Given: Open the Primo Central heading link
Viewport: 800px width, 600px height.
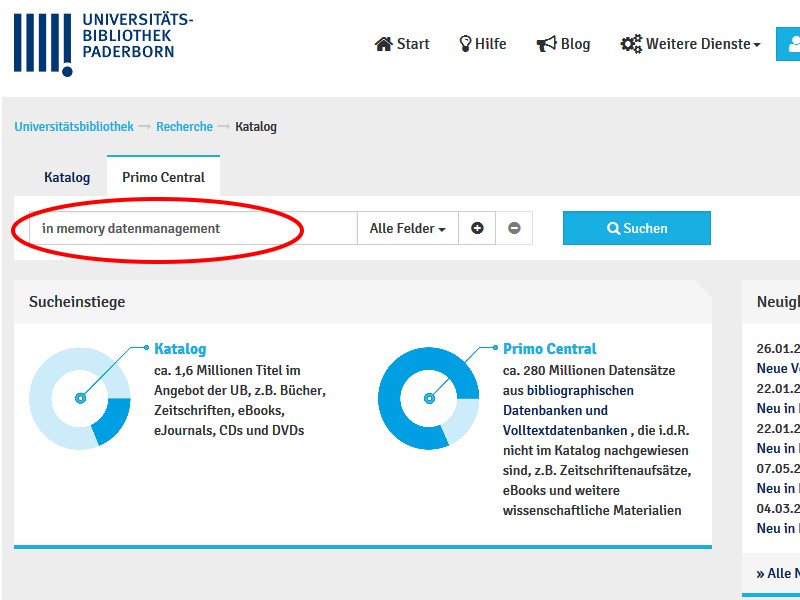Looking at the screenshot, I should point(549,349).
